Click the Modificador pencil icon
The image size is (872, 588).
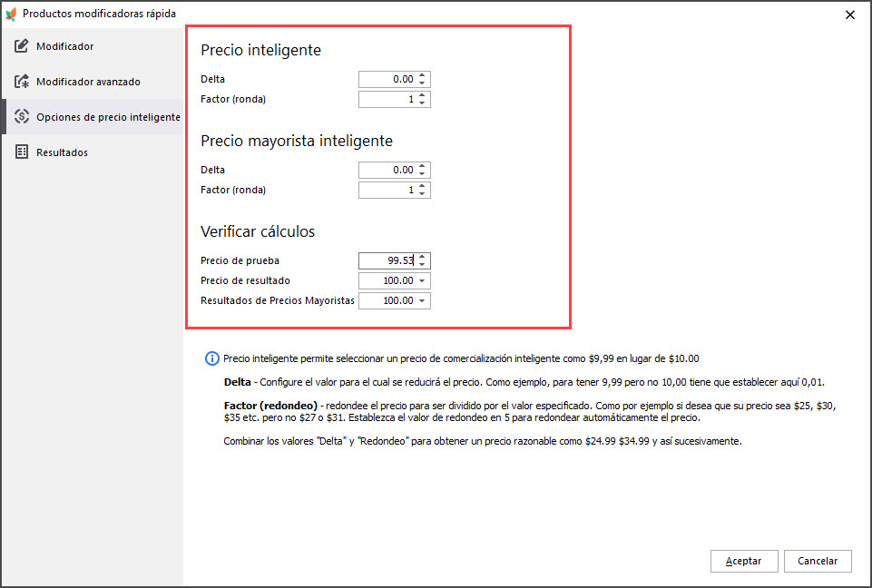[x=21, y=45]
